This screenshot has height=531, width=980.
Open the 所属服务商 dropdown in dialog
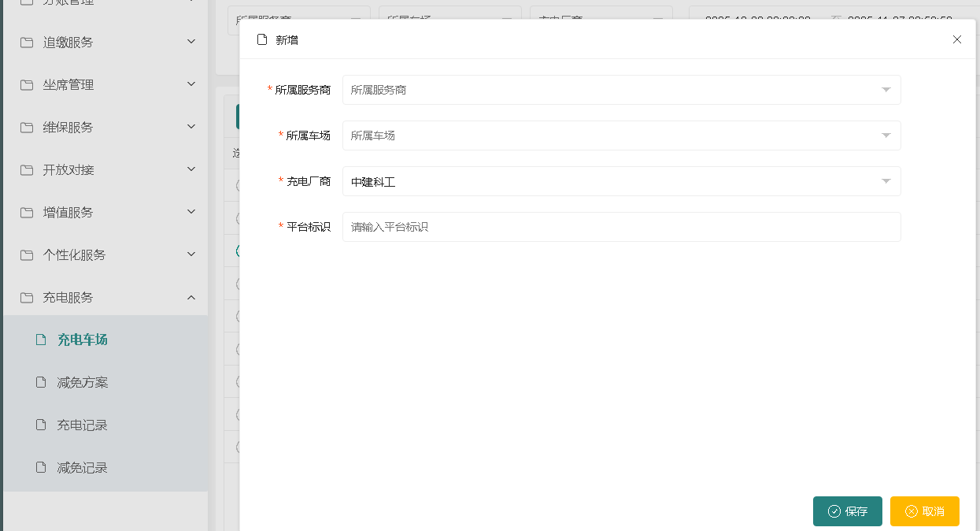click(621, 90)
